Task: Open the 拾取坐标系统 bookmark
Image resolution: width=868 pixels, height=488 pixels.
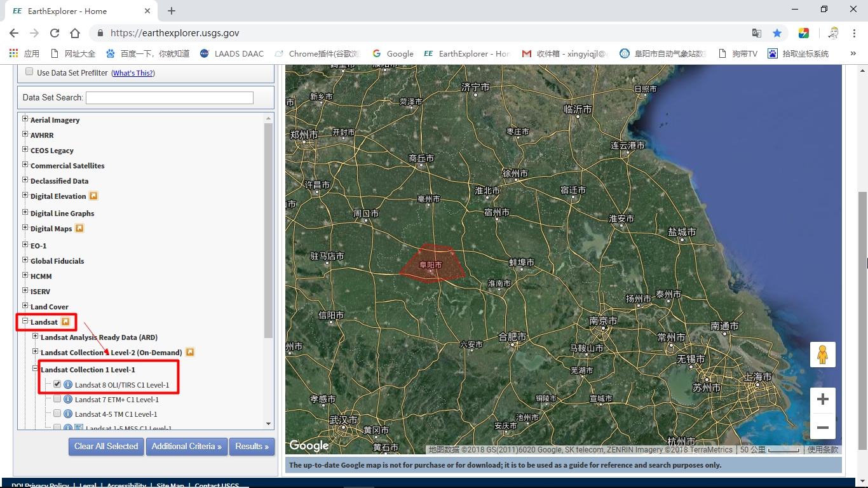Action: click(x=798, y=54)
